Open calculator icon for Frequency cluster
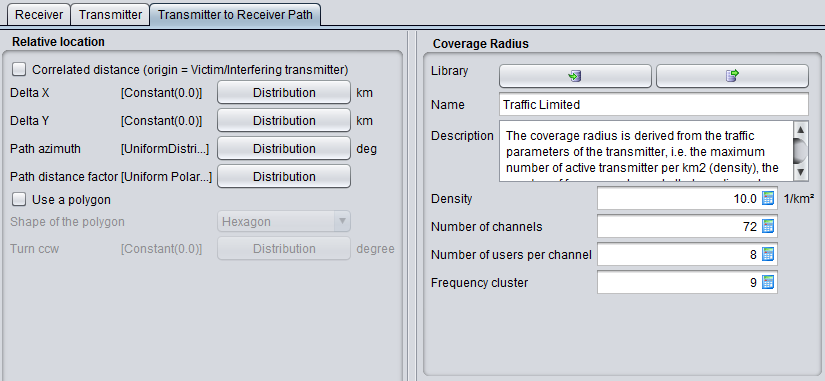The height and width of the screenshot is (381, 825). 768,282
